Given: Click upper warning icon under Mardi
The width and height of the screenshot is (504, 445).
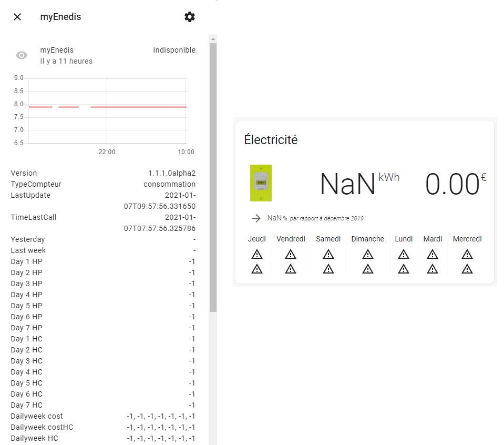Looking at the screenshot, I should (x=433, y=254).
